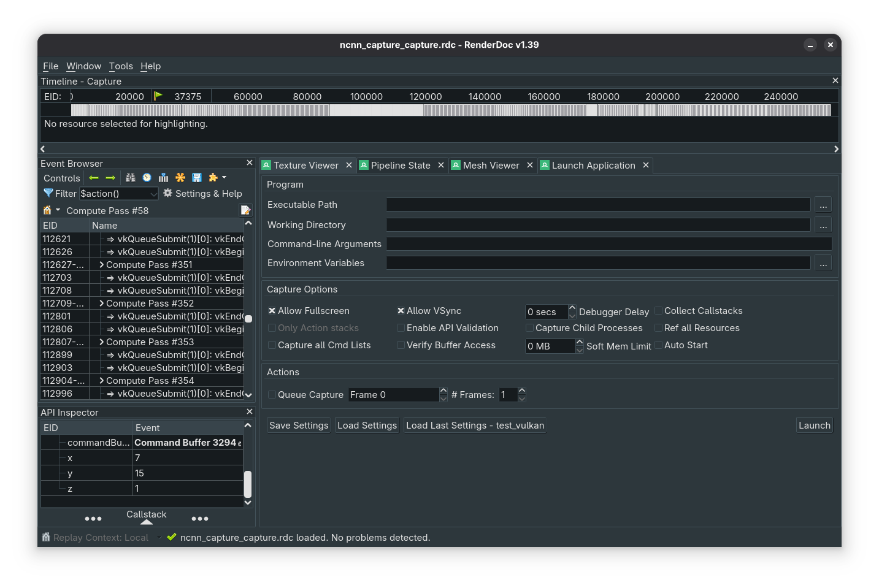Close the Event Browser panel

(x=250, y=162)
